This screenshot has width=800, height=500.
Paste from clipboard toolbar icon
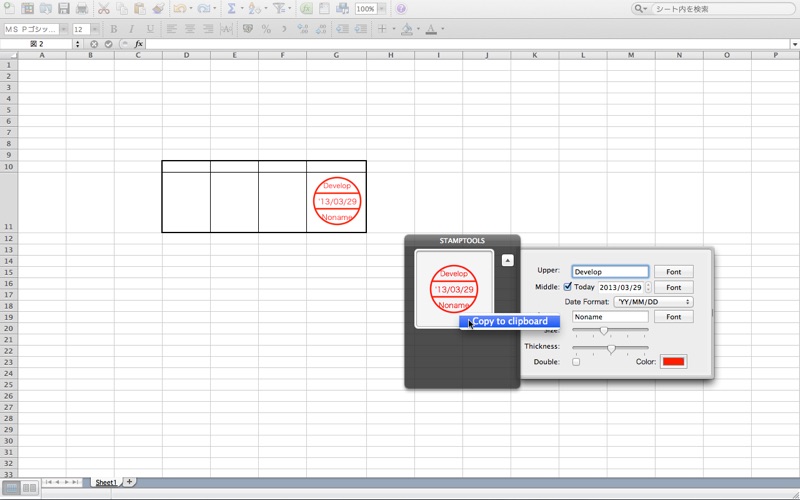point(139,8)
